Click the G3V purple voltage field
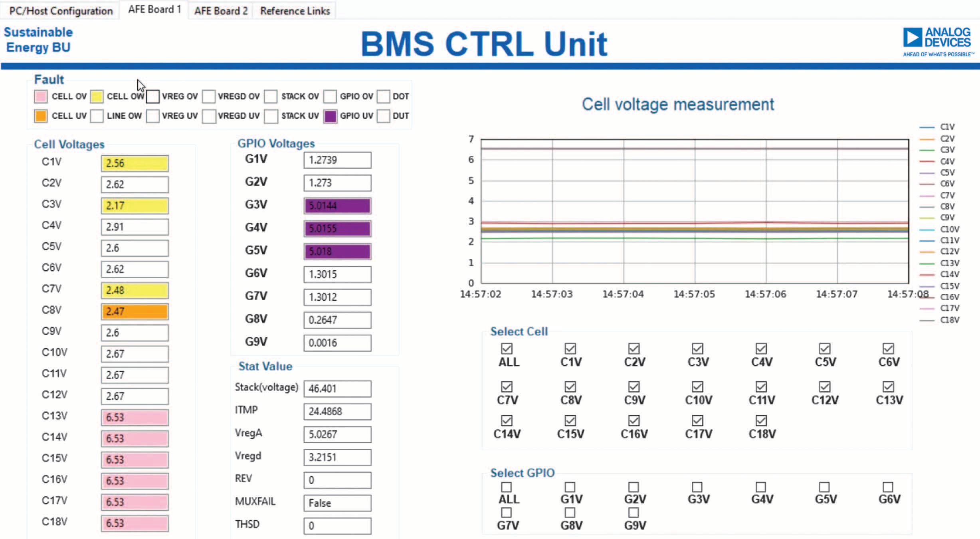The width and height of the screenshot is (980, 539). [337, 206]
